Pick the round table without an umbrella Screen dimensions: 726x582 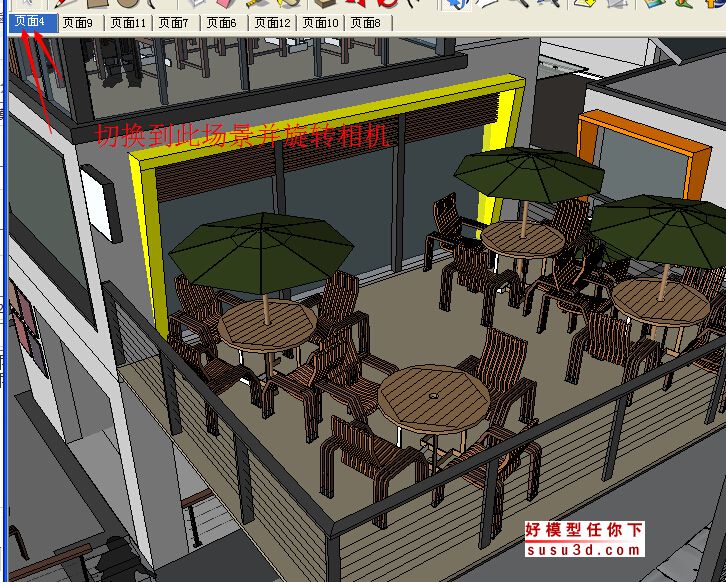pos(434,399)
